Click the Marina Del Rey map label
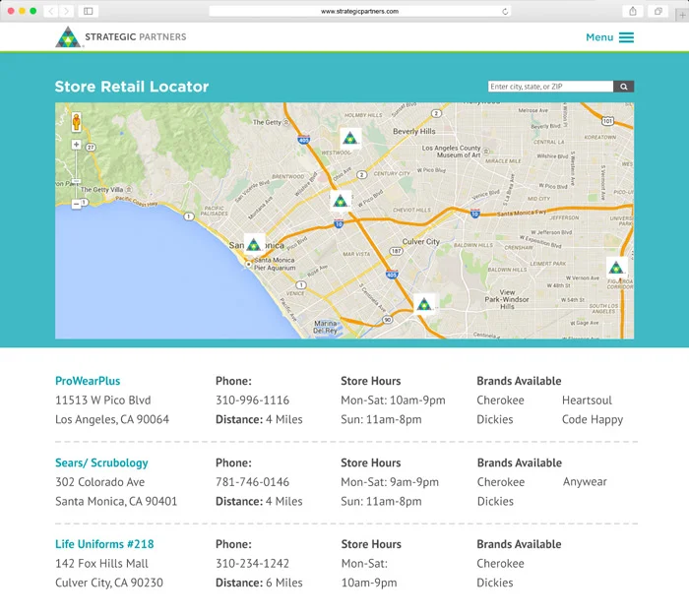The image size is (689, 616). [x=326, y=327]
